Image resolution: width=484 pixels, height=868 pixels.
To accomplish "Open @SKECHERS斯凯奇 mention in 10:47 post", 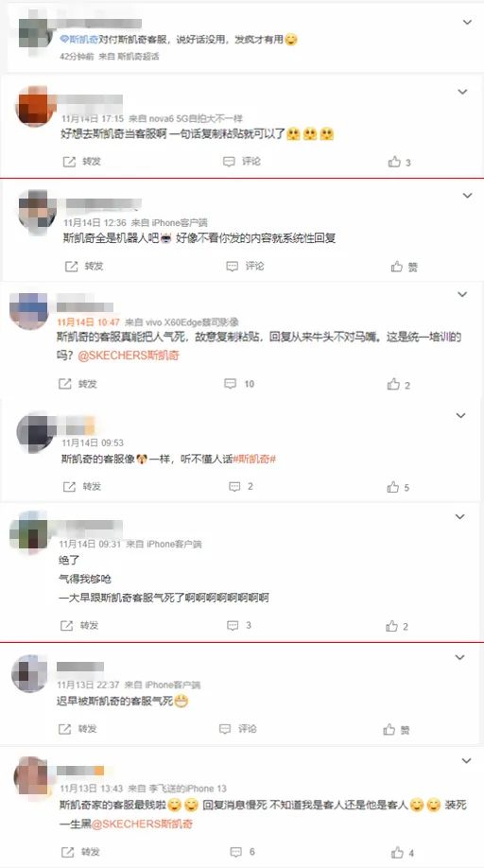I will 129,356.
